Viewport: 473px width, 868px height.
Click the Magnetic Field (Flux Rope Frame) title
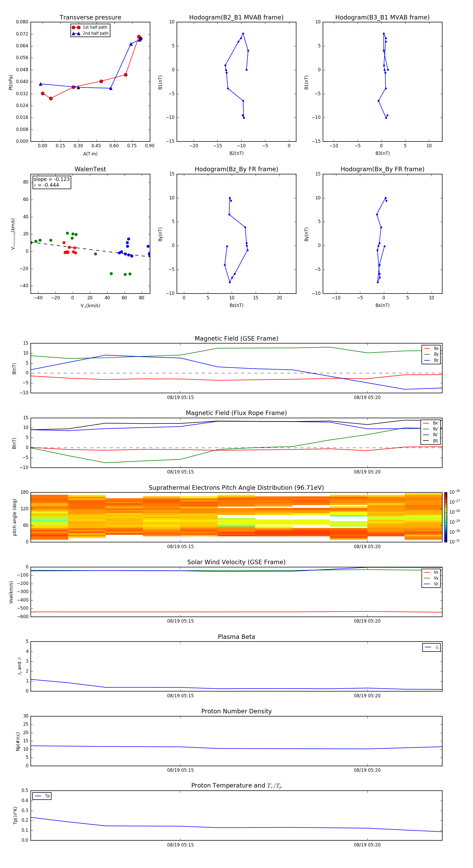[x=236, y=413]
